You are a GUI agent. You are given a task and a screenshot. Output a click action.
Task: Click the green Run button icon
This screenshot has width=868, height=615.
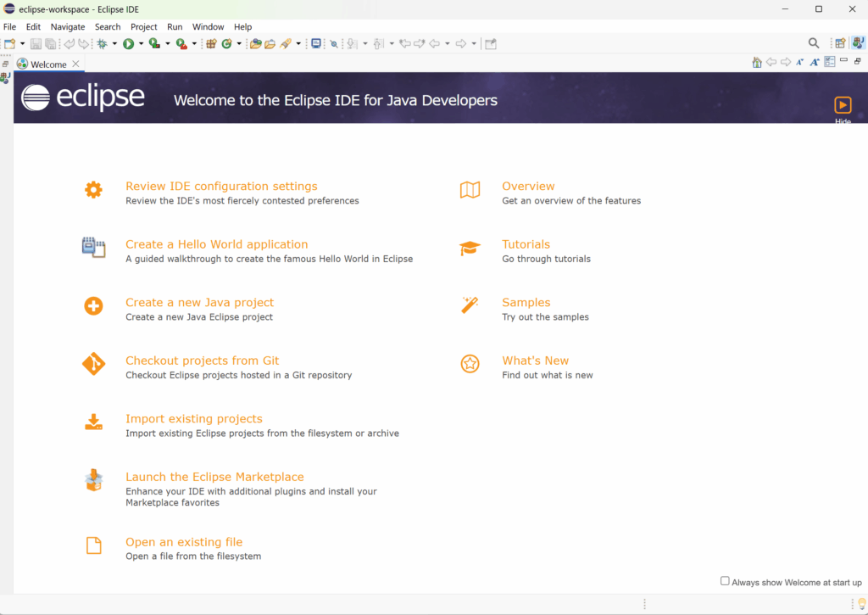pos(129,44)
